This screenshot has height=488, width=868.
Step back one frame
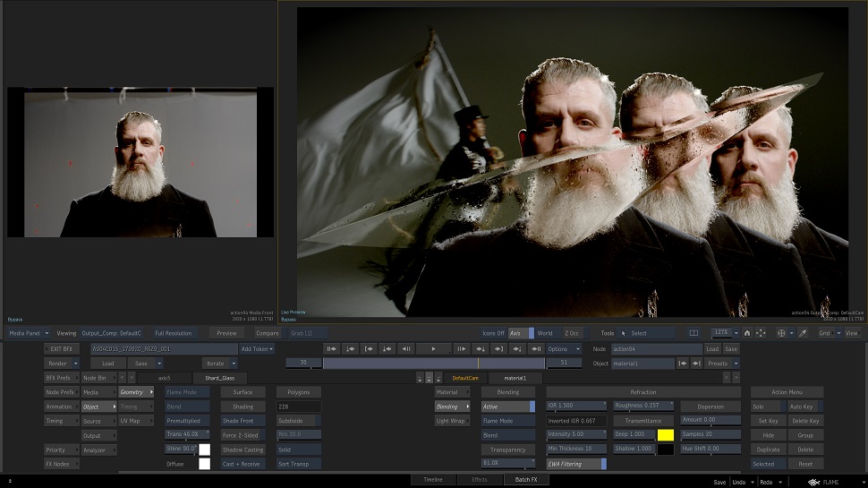pos(405,348)
